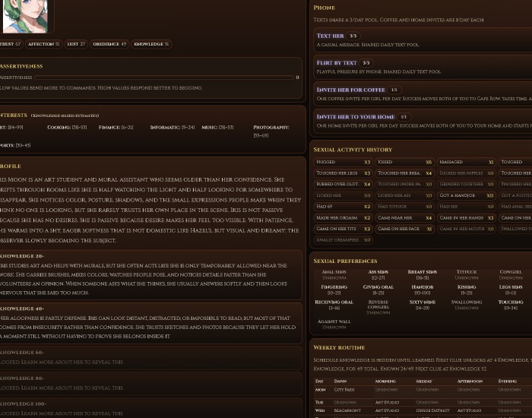
Task: Click the Phone section heading
Action: click(x=324, y=8)
